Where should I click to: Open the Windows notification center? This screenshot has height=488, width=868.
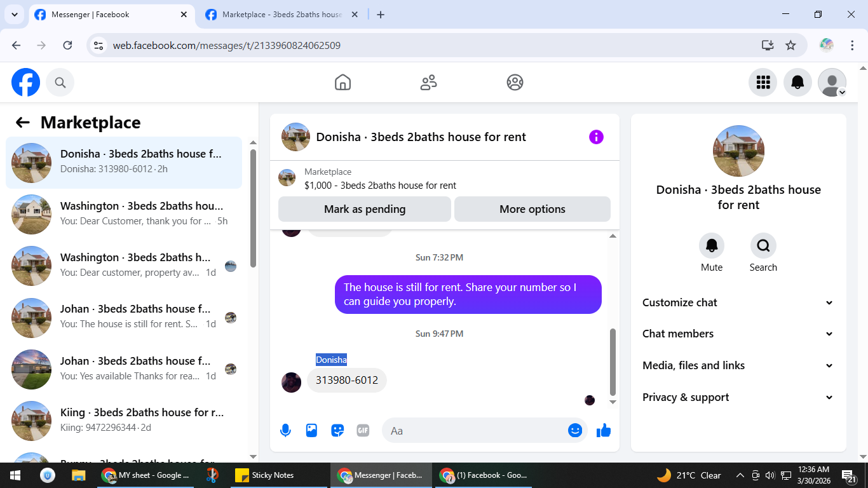click(x=849, y=476)
